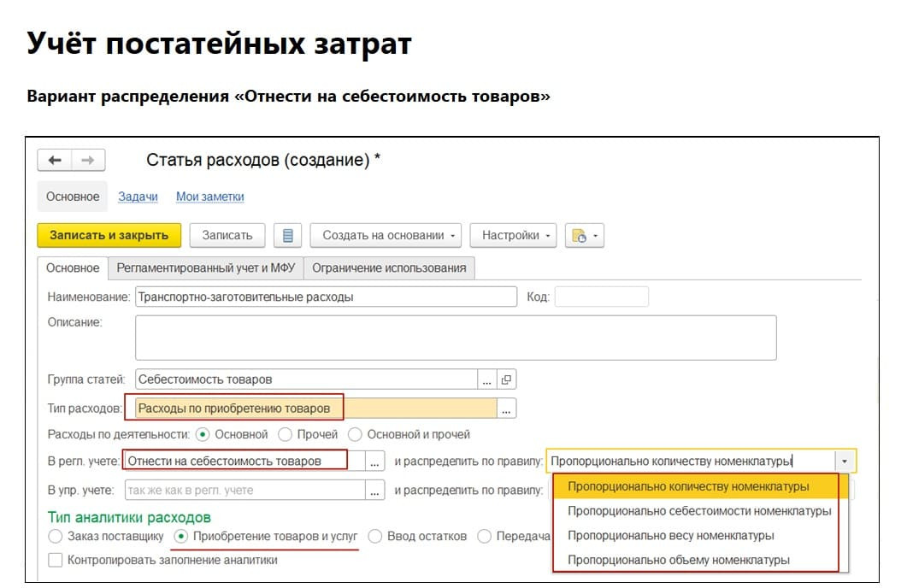The width and height of the screenshot is (907, 588).
Task: Open the print/document icon dropdown in toolbar
Action: point(586,236)
